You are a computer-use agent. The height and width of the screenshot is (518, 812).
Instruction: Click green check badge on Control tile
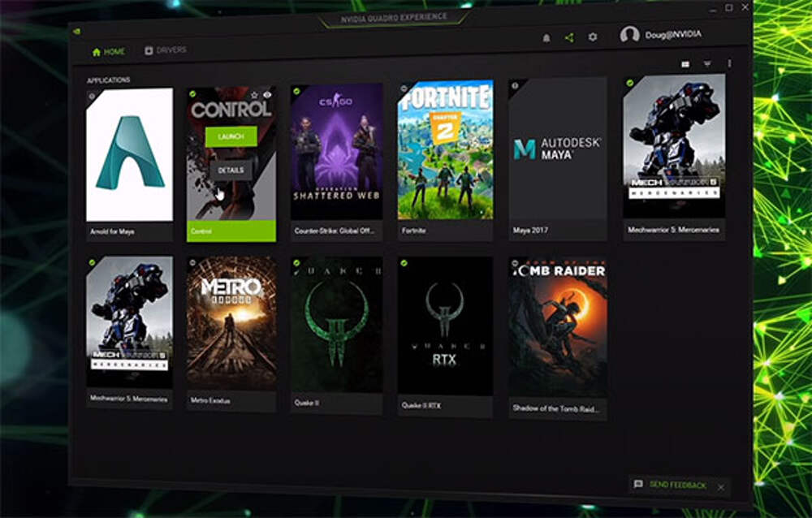click(192, 93)
